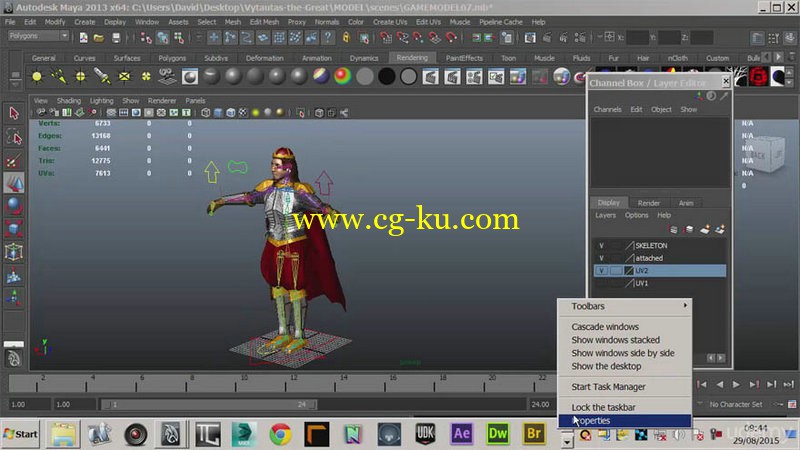Activate the Paint selection tool
The image size is (800, 450).
pos(14,160)
